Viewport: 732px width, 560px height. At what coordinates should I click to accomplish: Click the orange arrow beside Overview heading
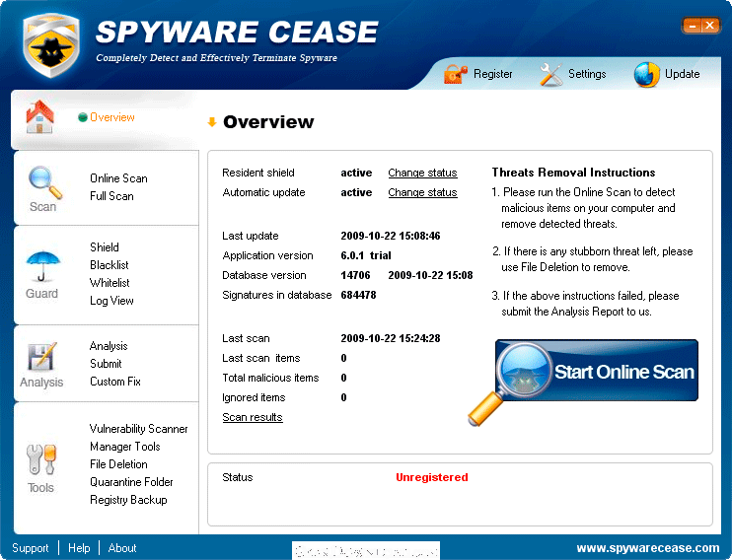click(x=212, y=122)
